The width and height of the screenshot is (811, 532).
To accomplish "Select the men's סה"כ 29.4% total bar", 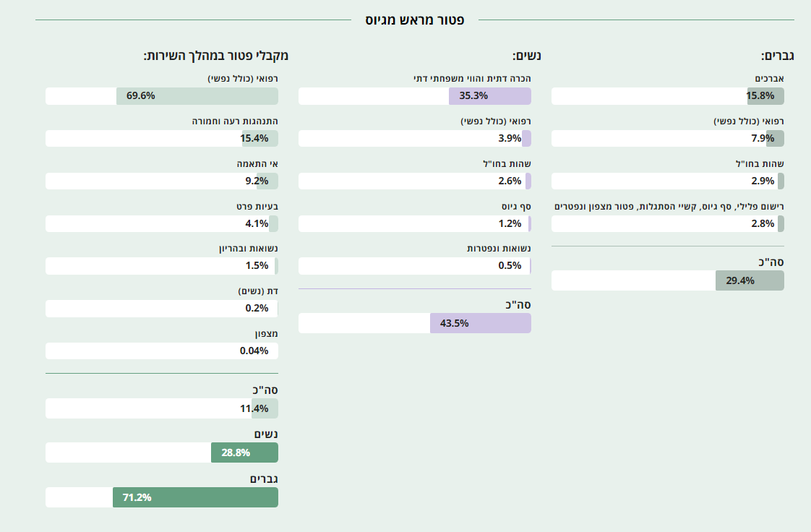I will (x=667, y=281).
